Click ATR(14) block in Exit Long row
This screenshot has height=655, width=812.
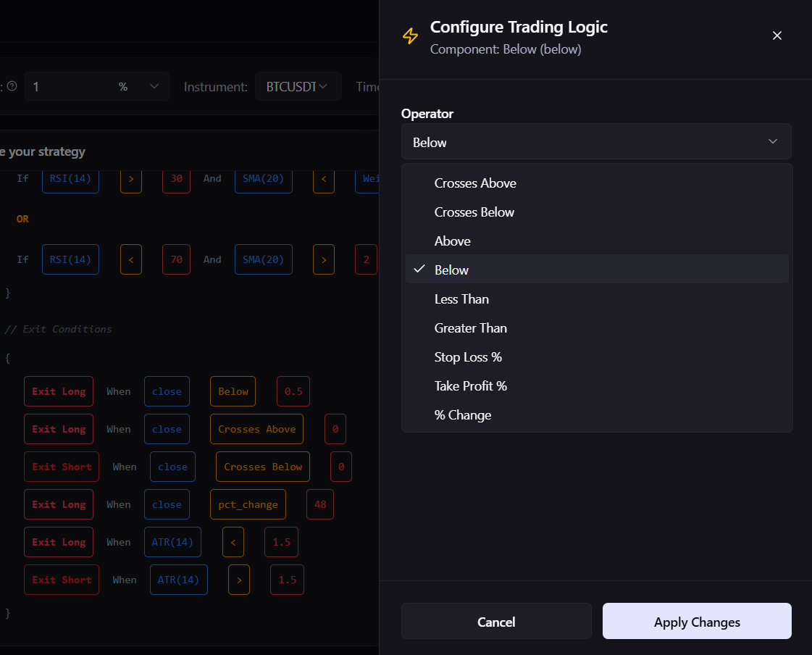[172, 542]
